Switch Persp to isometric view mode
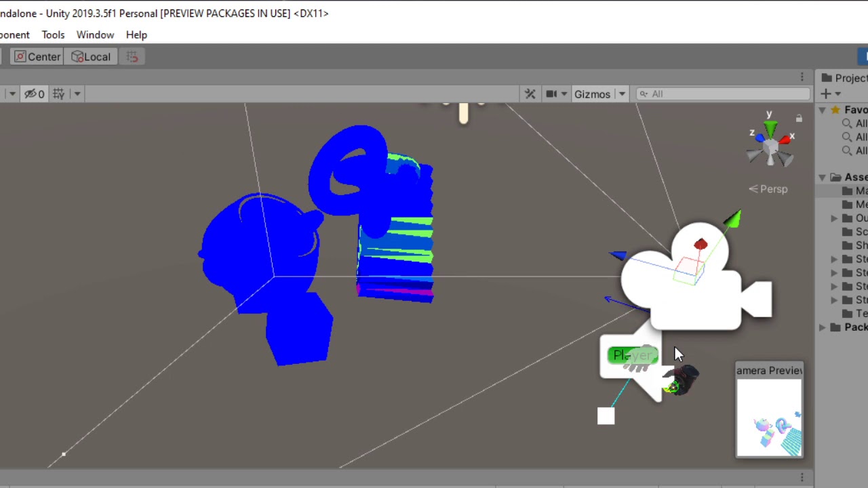The image size is (868, 488). (768, 189)
